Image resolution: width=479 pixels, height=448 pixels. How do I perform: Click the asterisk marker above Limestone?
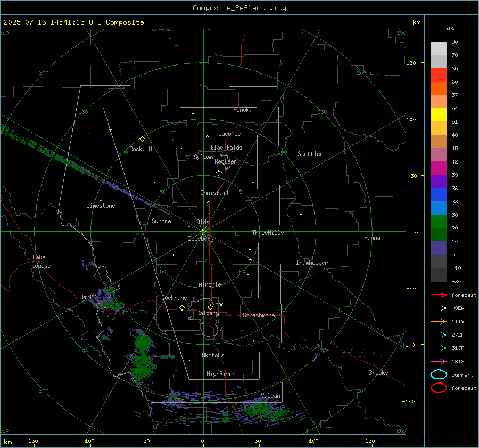pos(101,201)
